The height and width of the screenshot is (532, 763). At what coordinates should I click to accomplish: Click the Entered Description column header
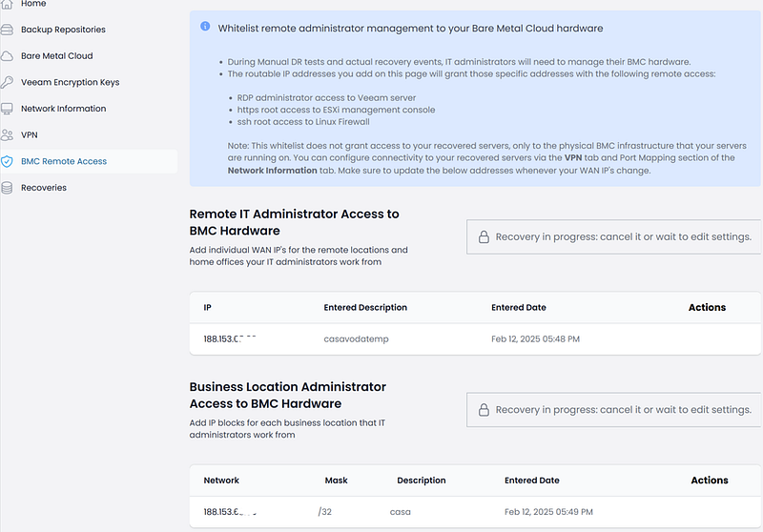coord(365,308)
